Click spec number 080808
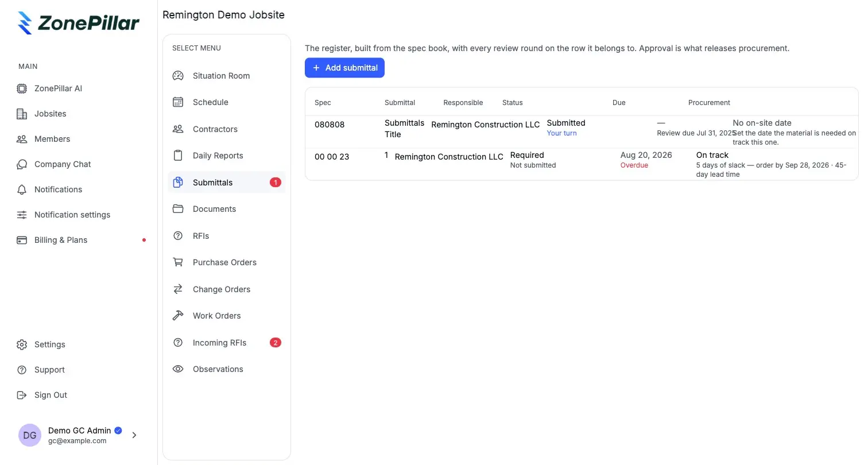Viewport: 868px width, 465px height. [x=330, y=125]
